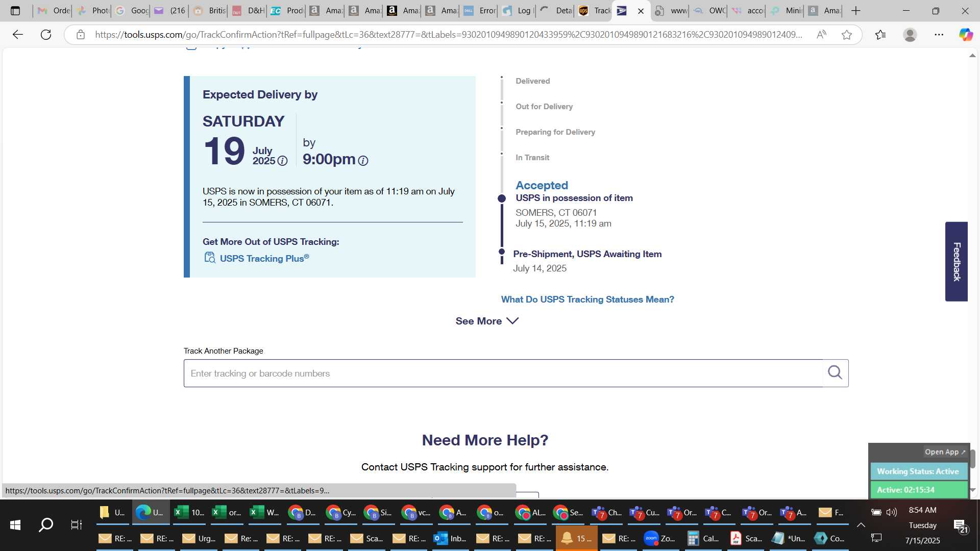Click the tracking search magnifier button
Image resolution: width=980 pixels, height=551 pixels.
(x=835, y=373)
